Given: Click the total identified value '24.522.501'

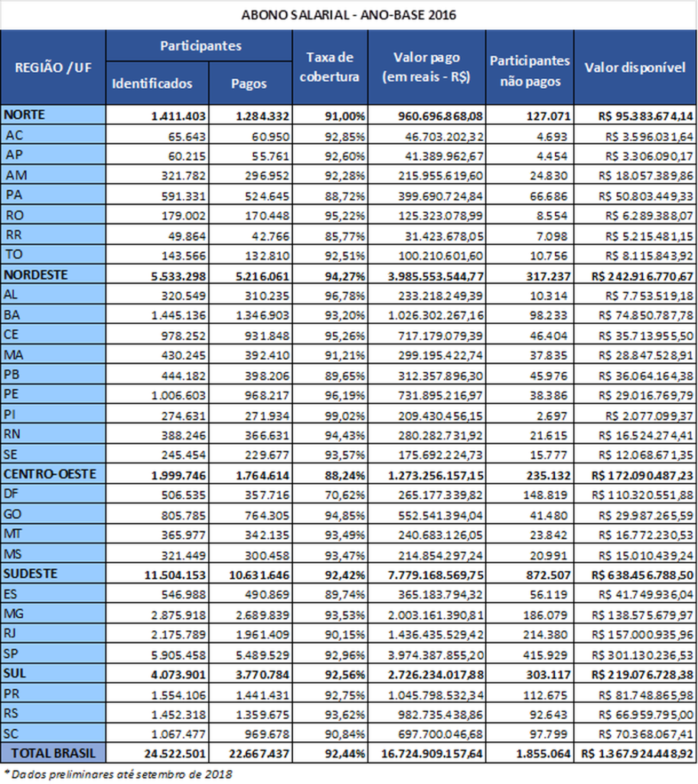Looking at the screenshot, I should (175, 754).
